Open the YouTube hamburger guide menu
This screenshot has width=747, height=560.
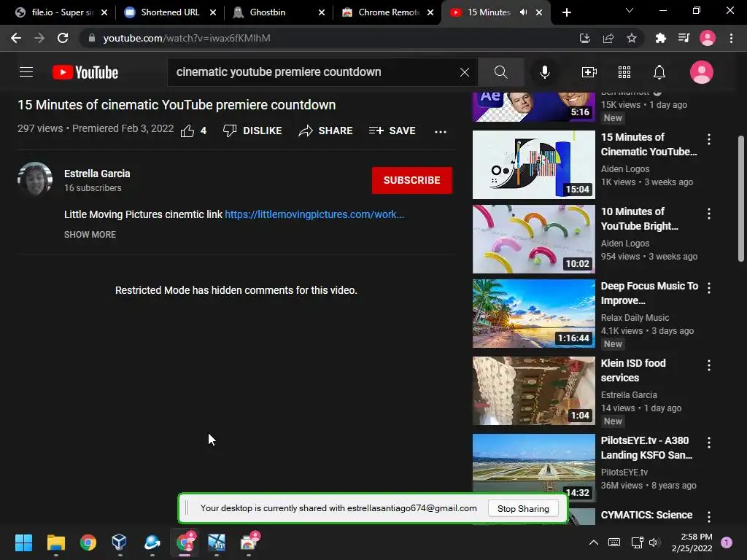point(26,72)
